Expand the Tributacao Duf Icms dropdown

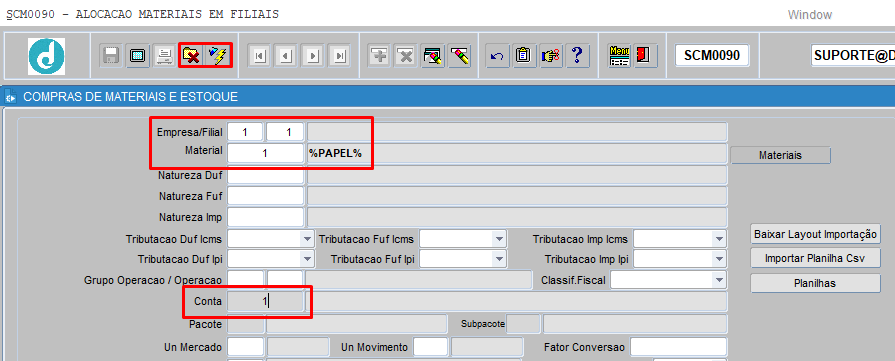(x=308, y=239)
